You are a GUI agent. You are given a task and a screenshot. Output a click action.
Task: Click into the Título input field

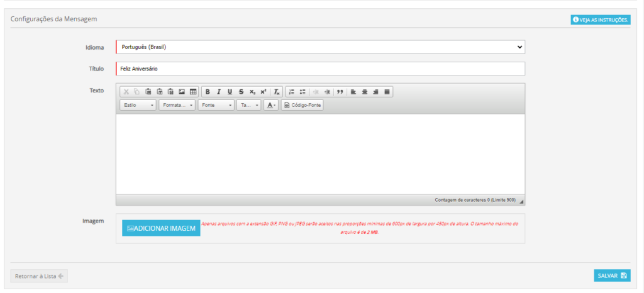coord(320,69)
